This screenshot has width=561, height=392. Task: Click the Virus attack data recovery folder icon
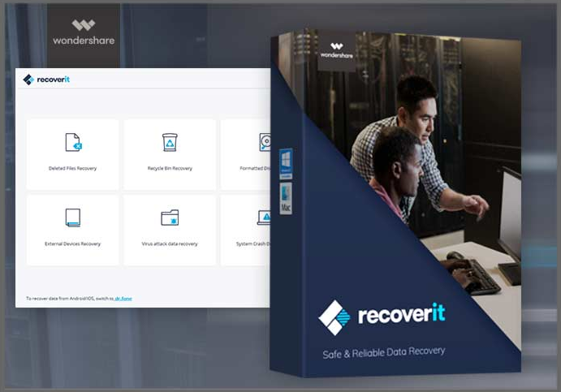[x=170, y=218]
